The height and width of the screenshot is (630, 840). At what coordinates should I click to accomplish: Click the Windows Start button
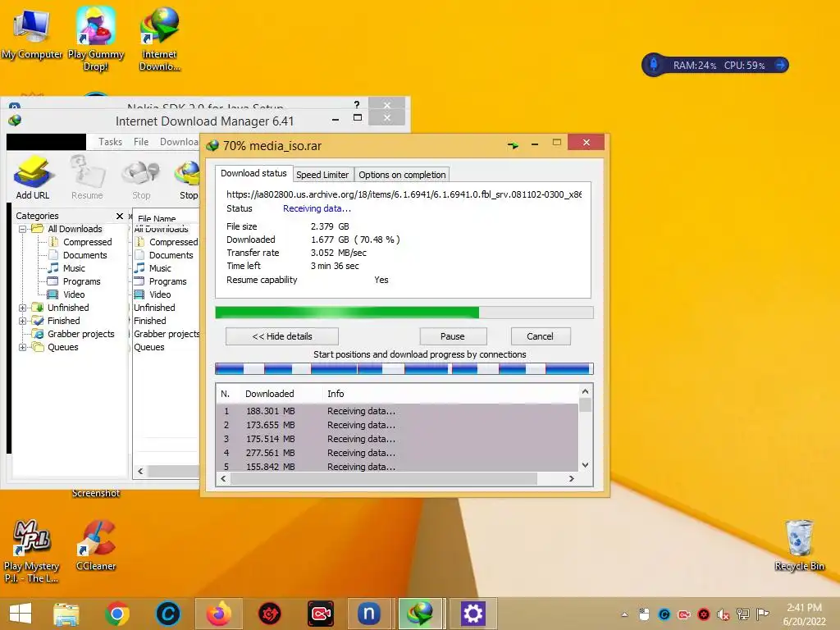[21, 614]
